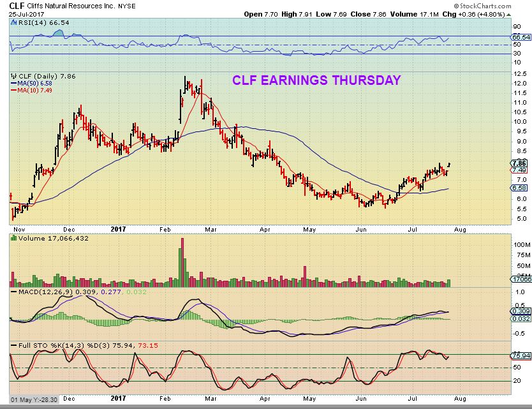Click the 17066 volume value tag

(522, 279)
